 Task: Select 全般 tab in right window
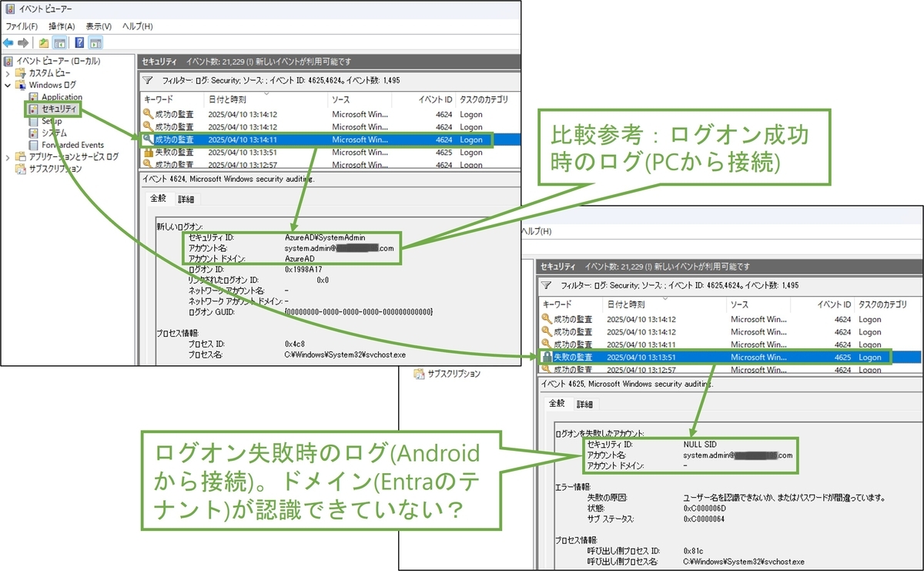click(557, 403)
